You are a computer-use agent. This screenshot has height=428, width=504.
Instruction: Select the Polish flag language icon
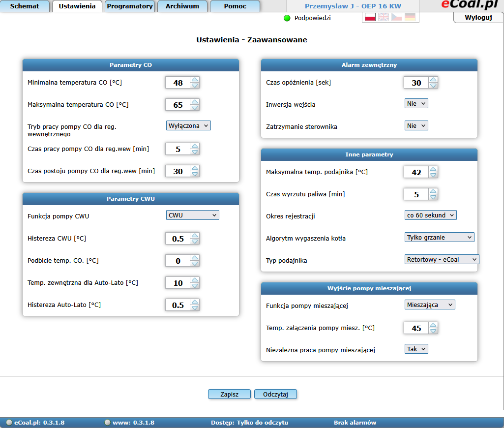[370, 17]
